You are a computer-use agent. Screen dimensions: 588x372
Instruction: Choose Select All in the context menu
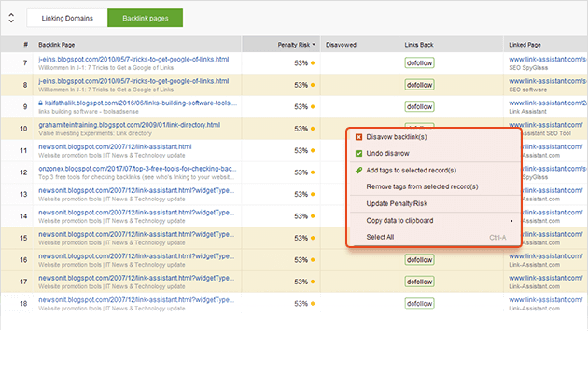click(380, 237)
